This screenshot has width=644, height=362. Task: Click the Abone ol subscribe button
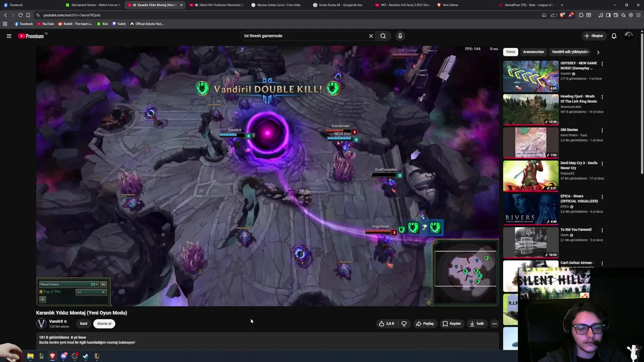[104, 324]
